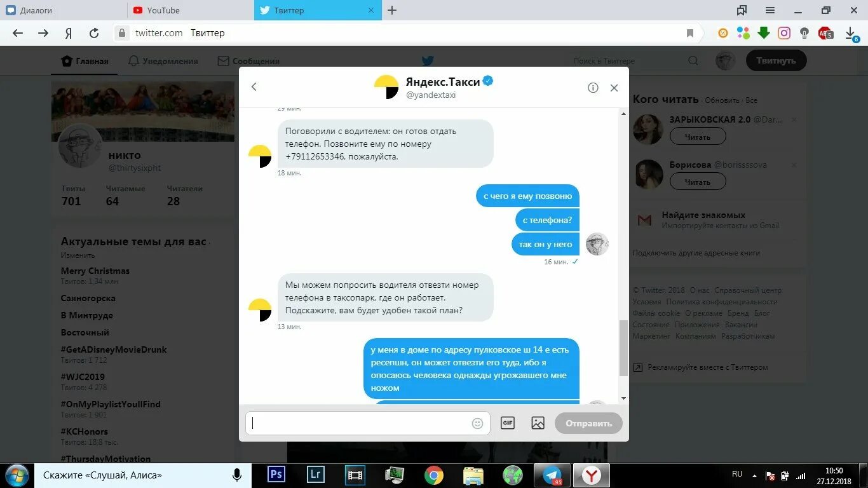Open the light bulb extension icon
Image resolution: width=868 pixels, height=488 pixels.
tap(804, 33)
